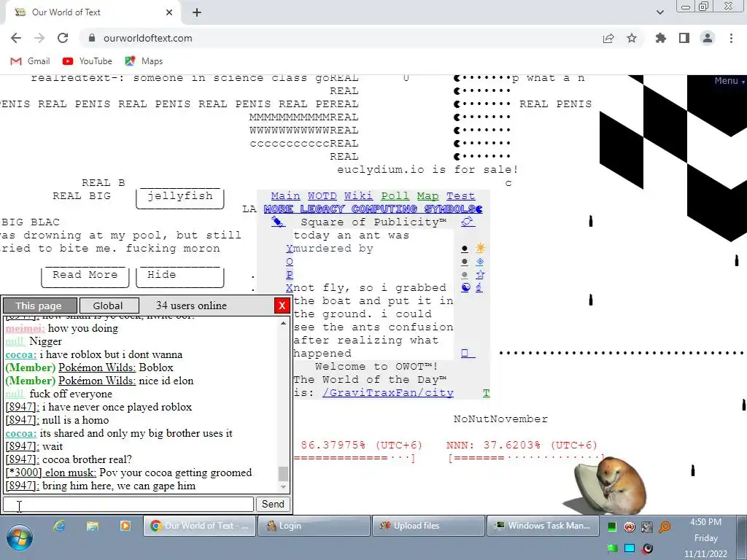Click the orange sun symbol link
Viewport: 747px width, 560px height.
pyautogui.click(x=480, y=248)
